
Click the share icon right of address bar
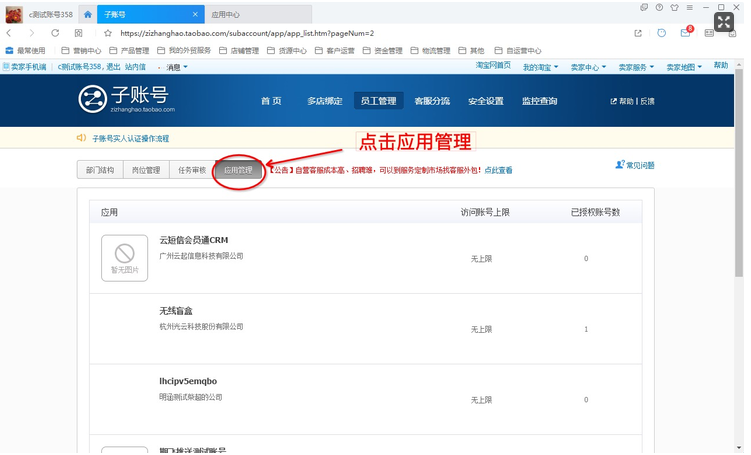(638, 33)
